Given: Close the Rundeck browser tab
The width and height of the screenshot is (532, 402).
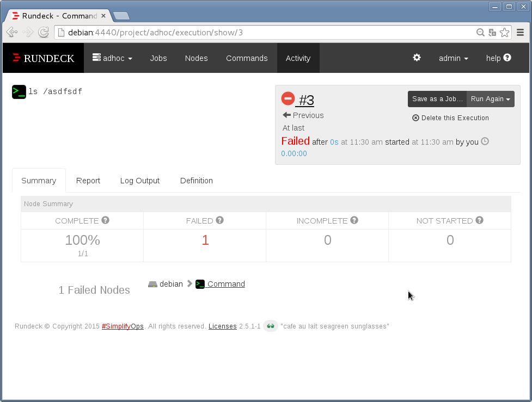Looking at the screenshot, I should (x=103, y=16).
